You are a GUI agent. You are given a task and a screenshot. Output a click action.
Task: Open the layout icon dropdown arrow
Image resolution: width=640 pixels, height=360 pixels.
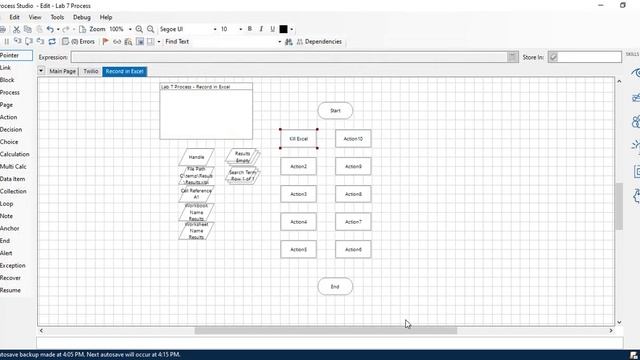(x=159, y=42)
